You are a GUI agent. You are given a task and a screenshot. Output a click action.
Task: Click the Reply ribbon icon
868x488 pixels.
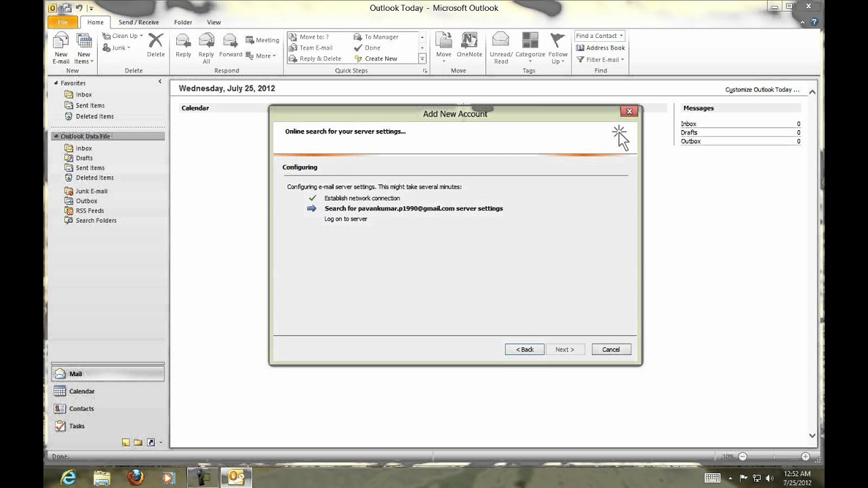[x=183, y=45]
